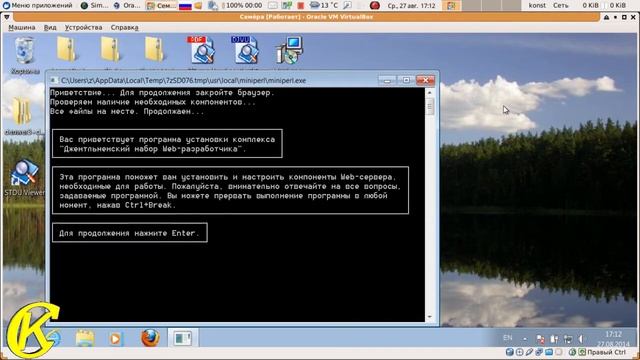Viewport: 640px width, 360px height.
Task: Click the miniperl.exe console title bar icon
Action: [x=53, y=80]
